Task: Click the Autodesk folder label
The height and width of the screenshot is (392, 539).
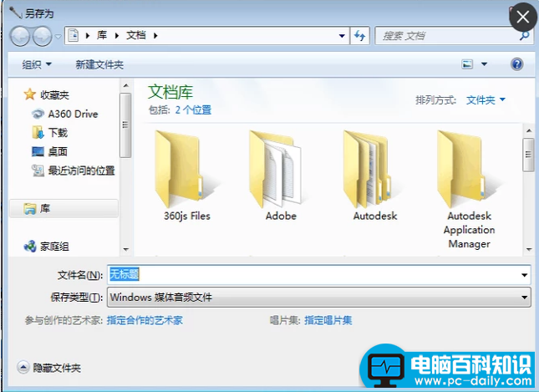Action: (375, 216)
